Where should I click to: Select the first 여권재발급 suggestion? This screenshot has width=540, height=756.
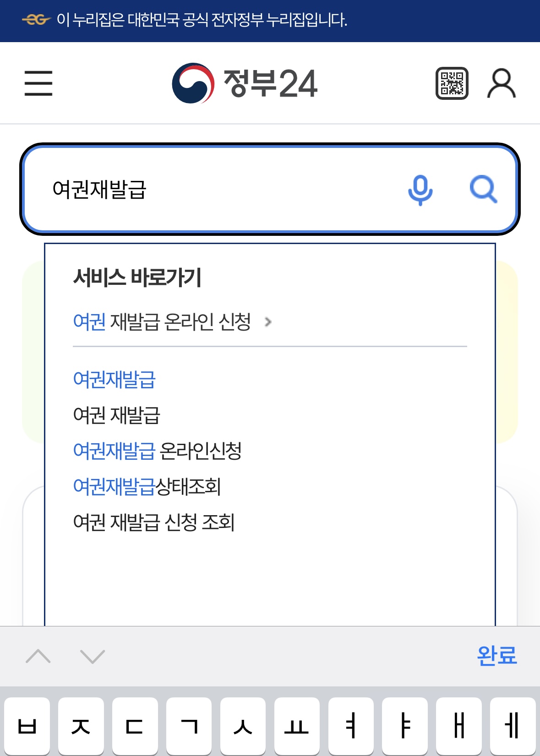[x=115, y=380]
